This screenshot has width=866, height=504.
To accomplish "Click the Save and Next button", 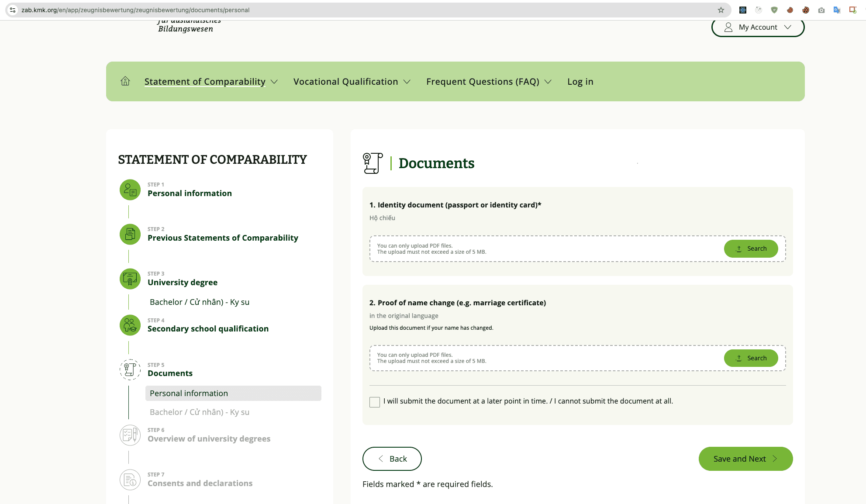I will coord(745,459).
